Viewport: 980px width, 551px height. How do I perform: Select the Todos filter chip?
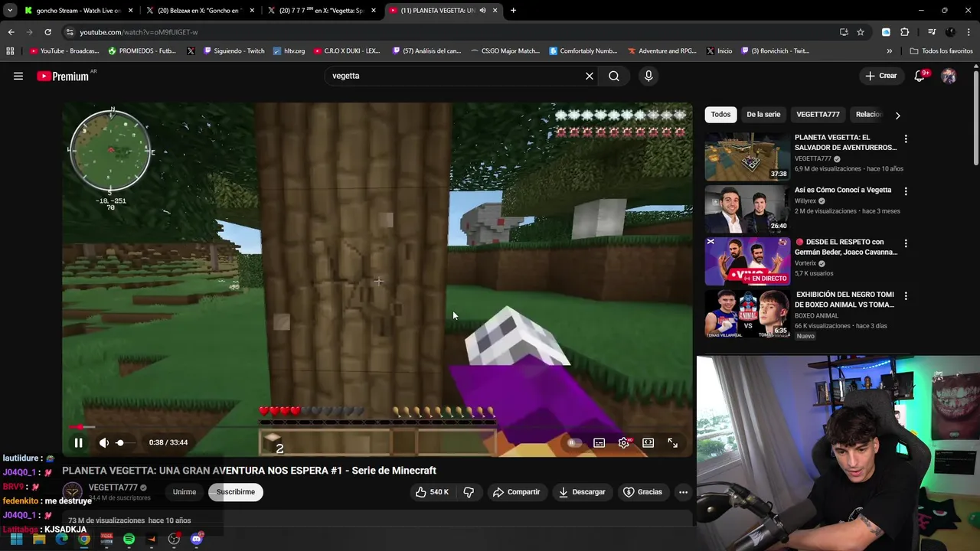(720, 114)
